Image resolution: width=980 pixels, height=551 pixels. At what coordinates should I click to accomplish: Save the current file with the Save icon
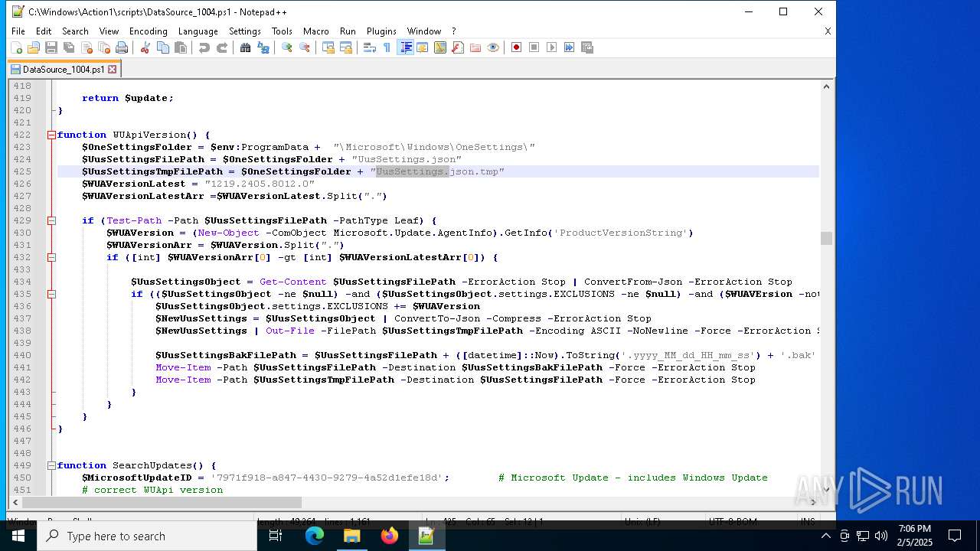pos(51,47)
